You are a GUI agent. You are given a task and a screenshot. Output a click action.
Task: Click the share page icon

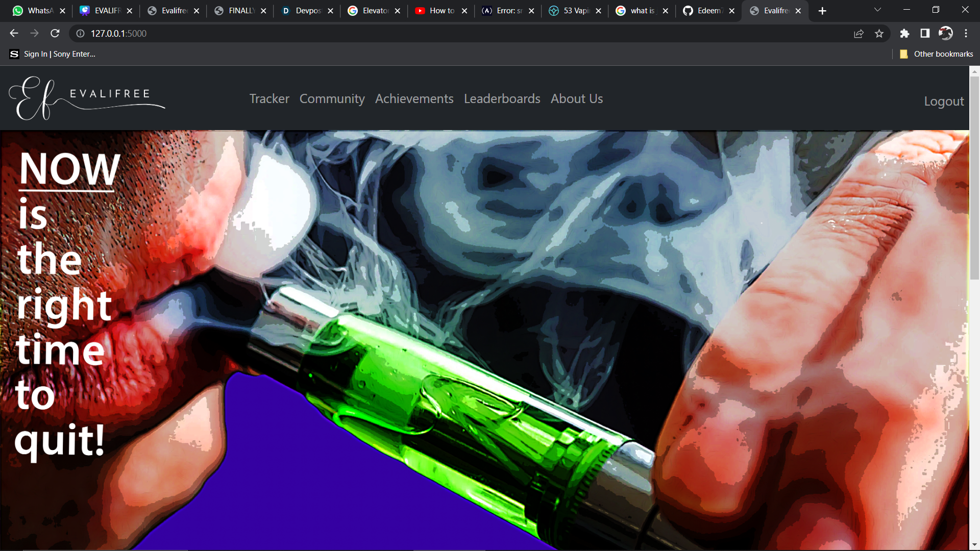[x=859, y=33]
